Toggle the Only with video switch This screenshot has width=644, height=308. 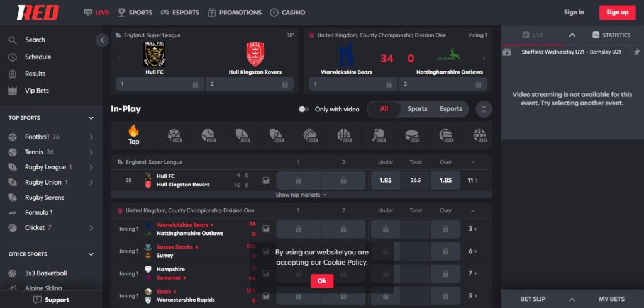click(x=304, y=109)
